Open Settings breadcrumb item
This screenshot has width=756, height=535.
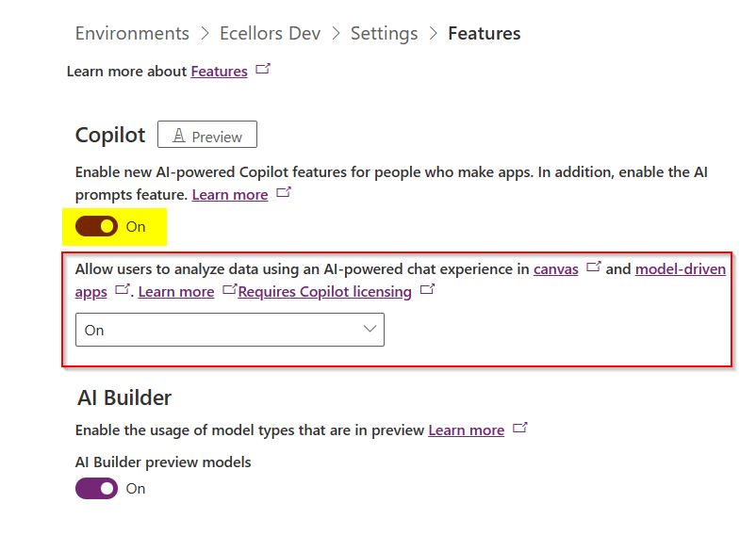tap(384, 34)
